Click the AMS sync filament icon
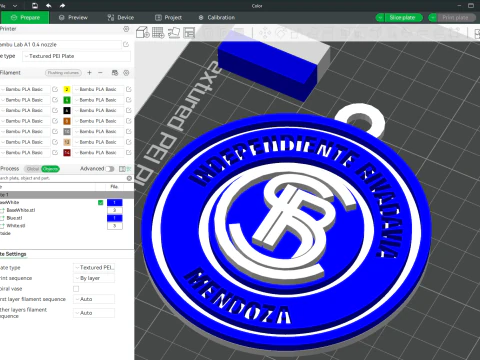Image resolution: width=480 pixels, height=360 pixels. tap(115, 73)
